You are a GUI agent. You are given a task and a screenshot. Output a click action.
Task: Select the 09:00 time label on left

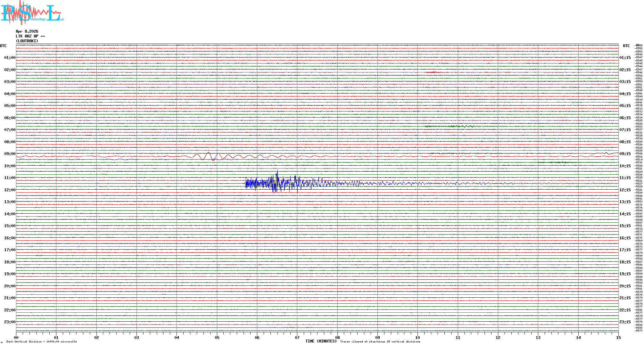coord(10,154)
